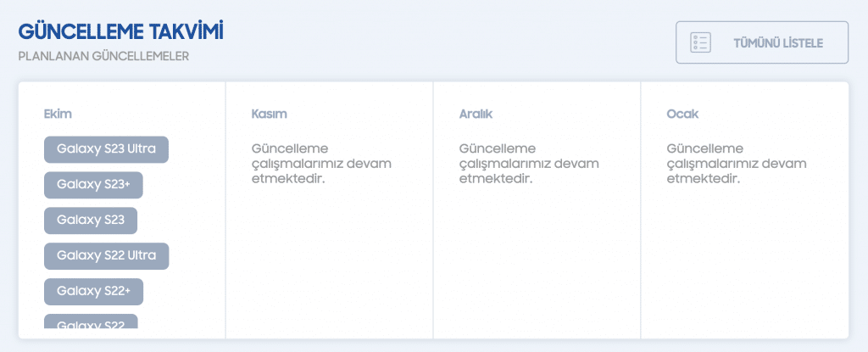Image resolution: width=868 pixels, height=352 pixels.
Task: Click the Tümünü Listele button
Action: tap(762, 42)
